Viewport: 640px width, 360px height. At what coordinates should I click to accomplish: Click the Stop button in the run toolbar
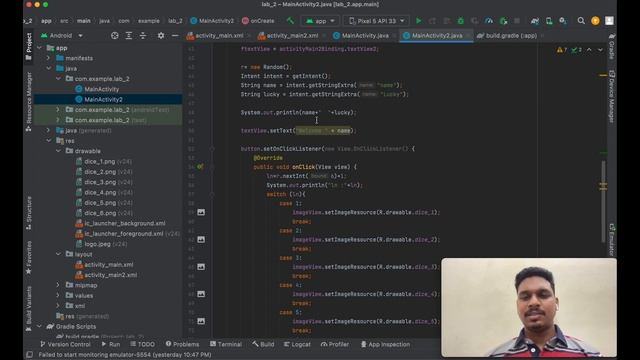tap(517, 21)
